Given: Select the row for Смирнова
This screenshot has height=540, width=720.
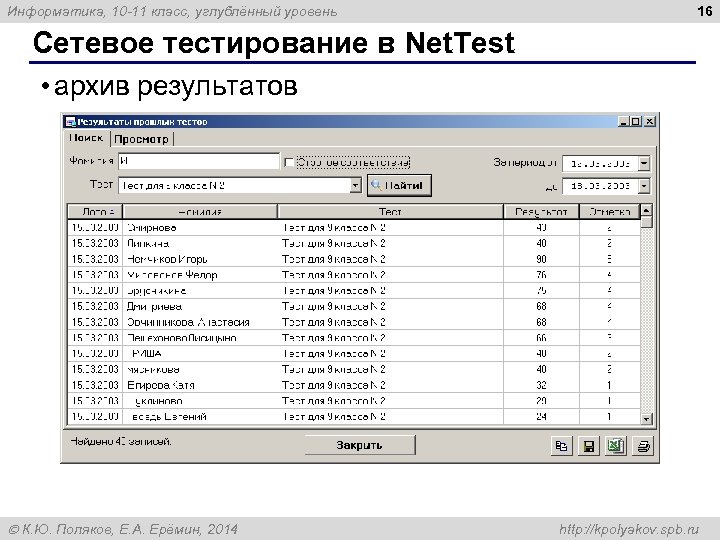Looking at the screenshot, I should coord(354,228).
